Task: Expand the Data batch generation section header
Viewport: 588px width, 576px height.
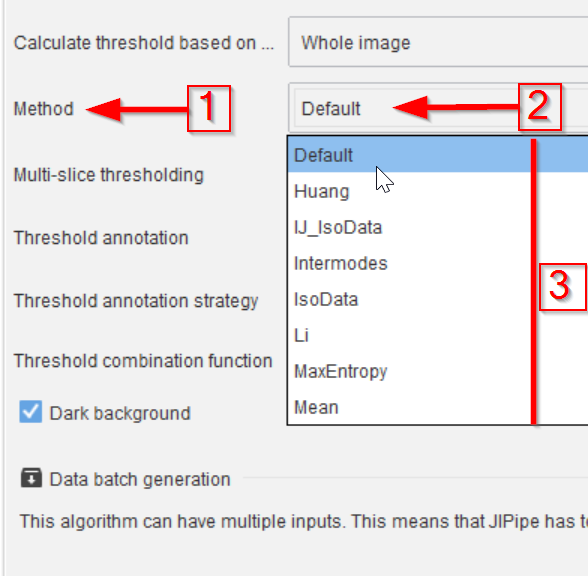Action: point(140,480)
